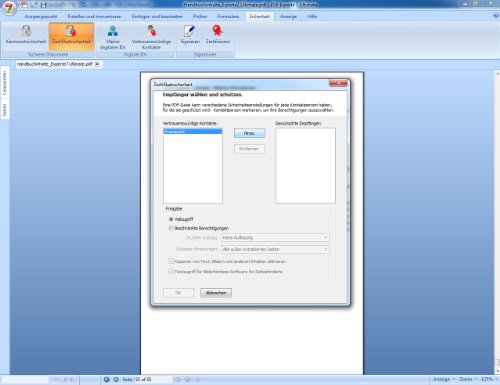Click the save disk icon in quick access toolbar
The width and height of the screenshot is (500, 385).
tap(44, 5)
